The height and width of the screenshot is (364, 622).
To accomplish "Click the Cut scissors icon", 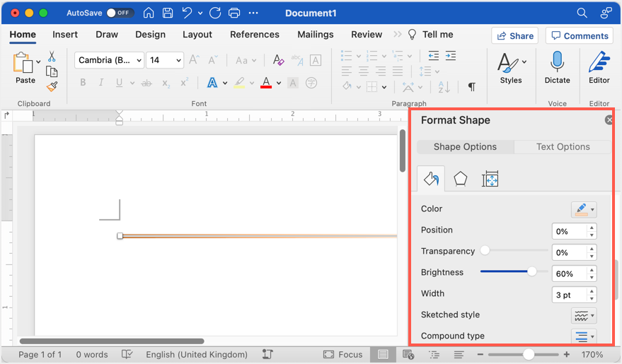I will tap(52, 57).
